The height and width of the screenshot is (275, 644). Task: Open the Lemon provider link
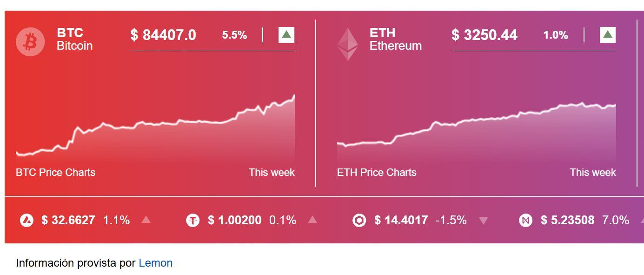click(x=155, y=262)
